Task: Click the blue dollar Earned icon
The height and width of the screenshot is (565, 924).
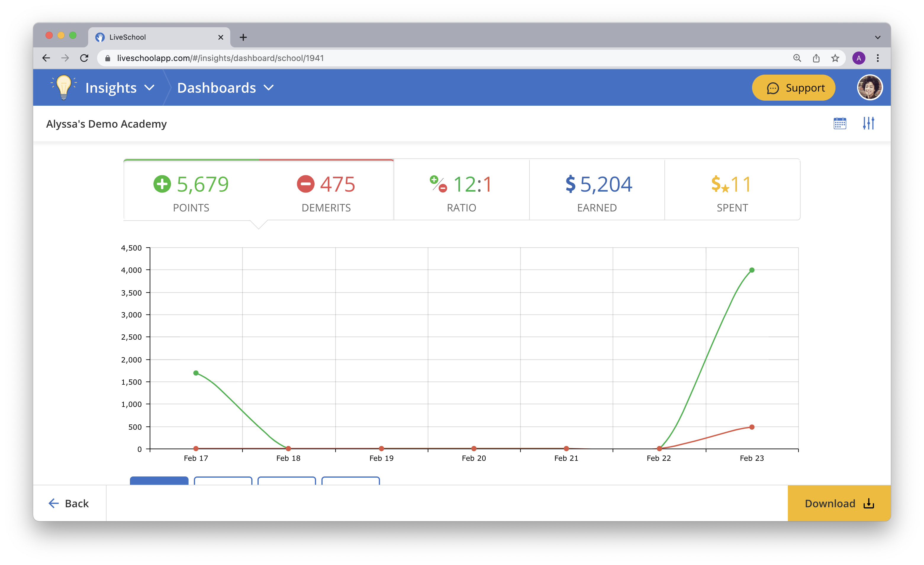Action: (x=570, y=184)
